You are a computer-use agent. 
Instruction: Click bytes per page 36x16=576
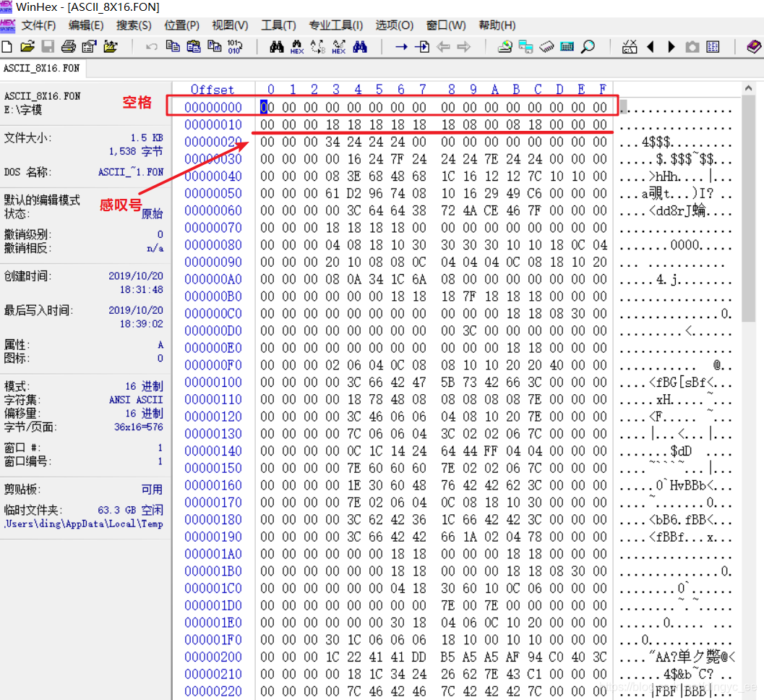(138, 427)
